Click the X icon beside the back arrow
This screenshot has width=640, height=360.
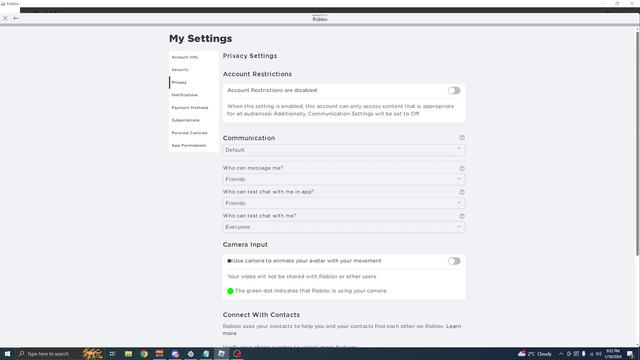5,18
